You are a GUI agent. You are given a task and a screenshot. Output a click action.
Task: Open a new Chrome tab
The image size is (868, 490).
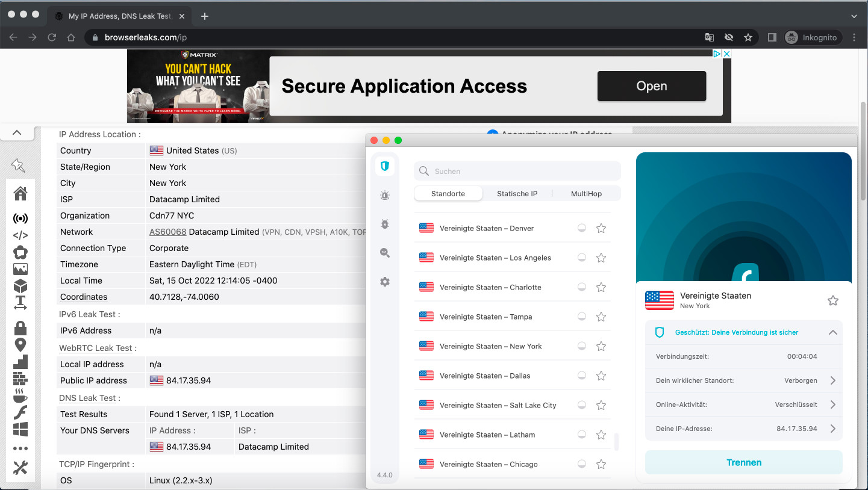click(205, 16)
